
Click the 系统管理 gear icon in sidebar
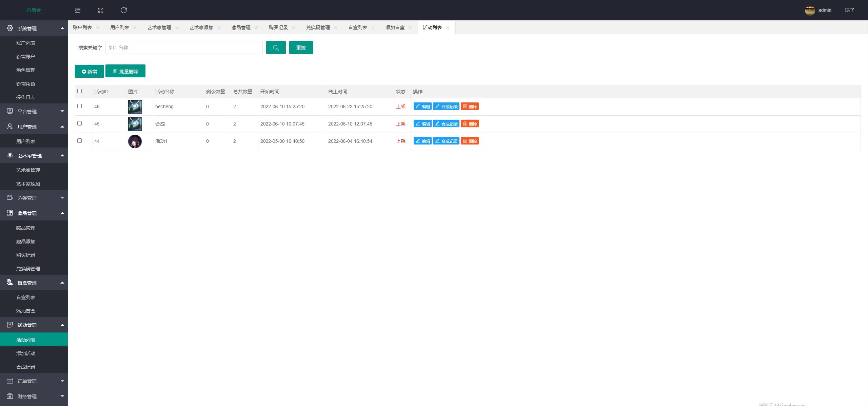coord(10,28)
